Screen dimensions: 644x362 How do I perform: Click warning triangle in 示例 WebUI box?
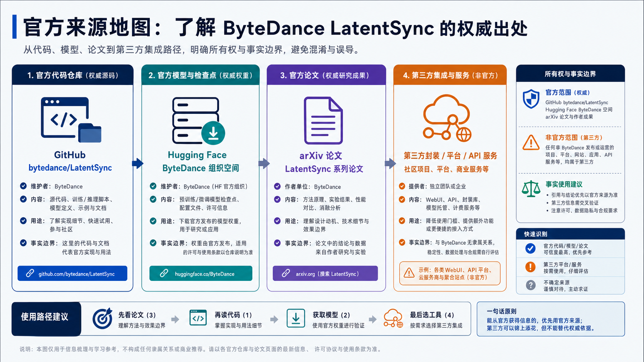click(409, 273)
